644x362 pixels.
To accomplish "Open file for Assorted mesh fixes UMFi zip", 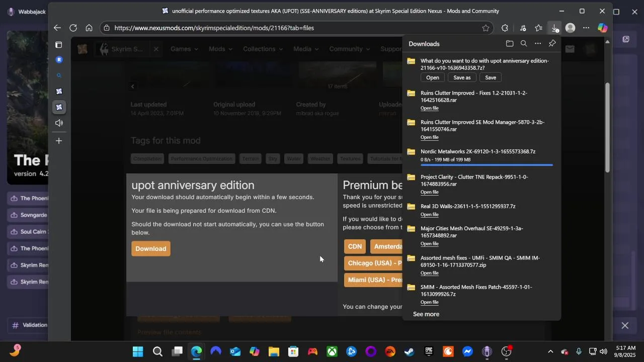I will (x=429, y=273).
